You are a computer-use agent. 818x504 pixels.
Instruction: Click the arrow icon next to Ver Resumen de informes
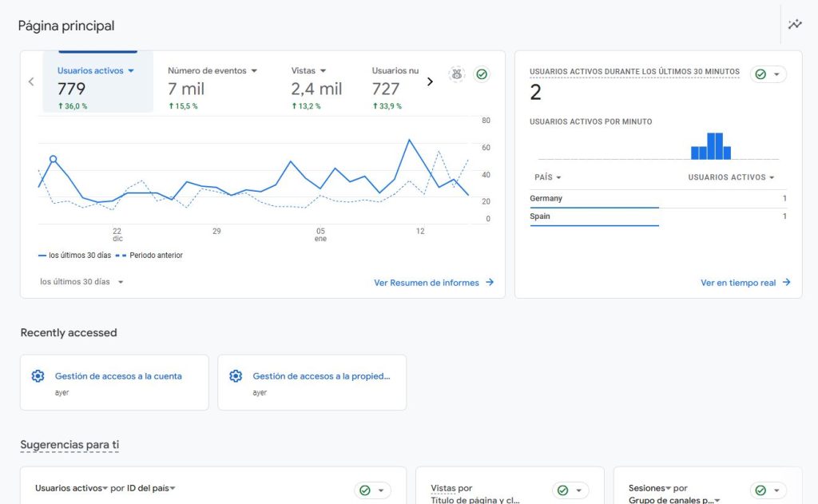[490, 282]
